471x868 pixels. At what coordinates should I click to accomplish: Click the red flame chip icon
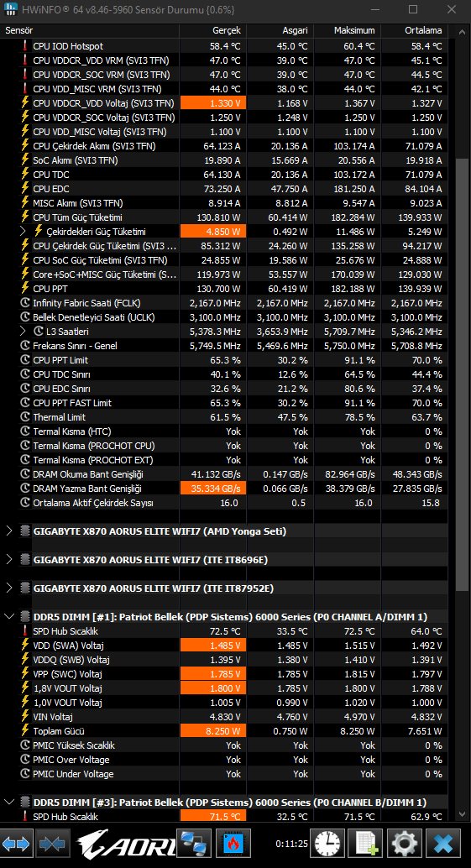point(233,844)
